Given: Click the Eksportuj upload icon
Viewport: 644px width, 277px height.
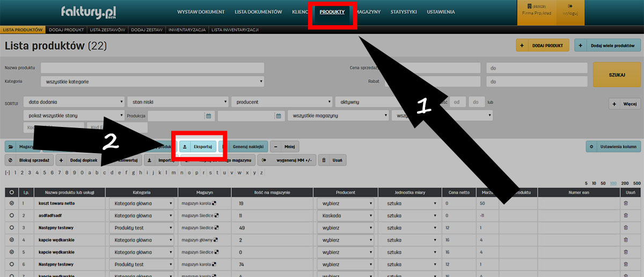Looking at the screenshot, I should point(185,146).
